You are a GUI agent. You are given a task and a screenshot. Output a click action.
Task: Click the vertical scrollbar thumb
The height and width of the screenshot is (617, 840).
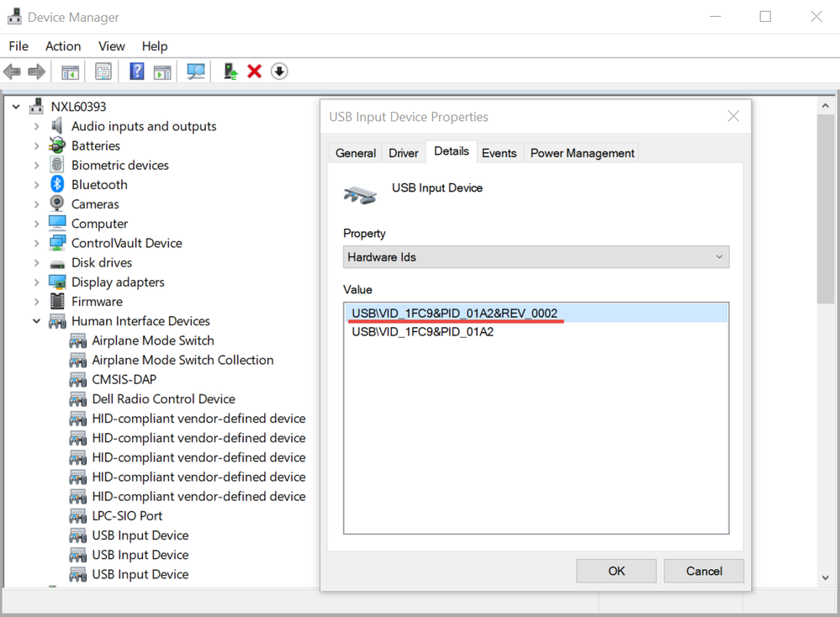pyautogui.click(x=825, y=208)
